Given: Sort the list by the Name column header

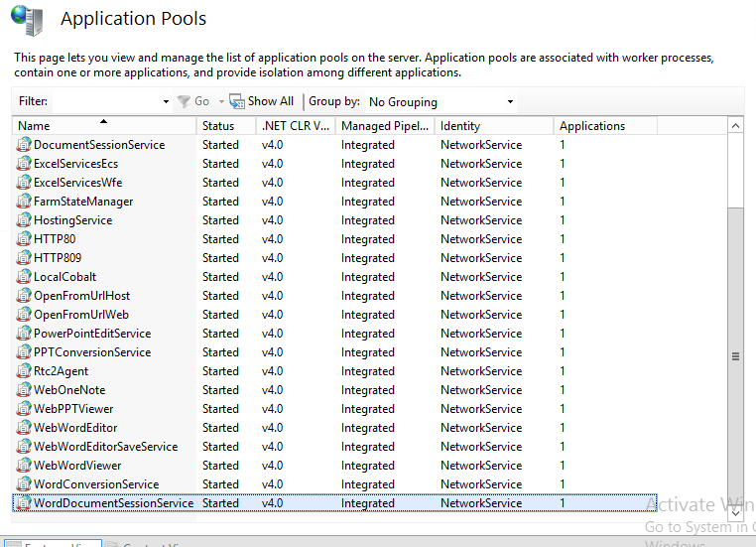Looking at the screenshot, I should click(x=104, y=126).
